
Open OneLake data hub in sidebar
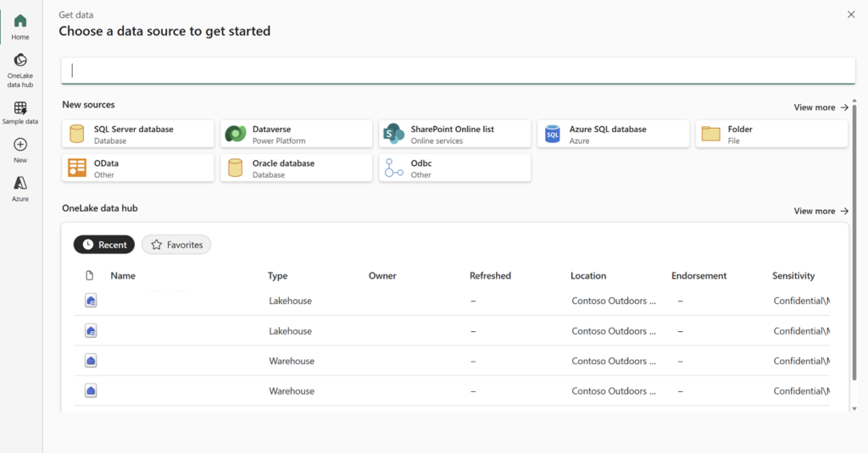point(20,60)
